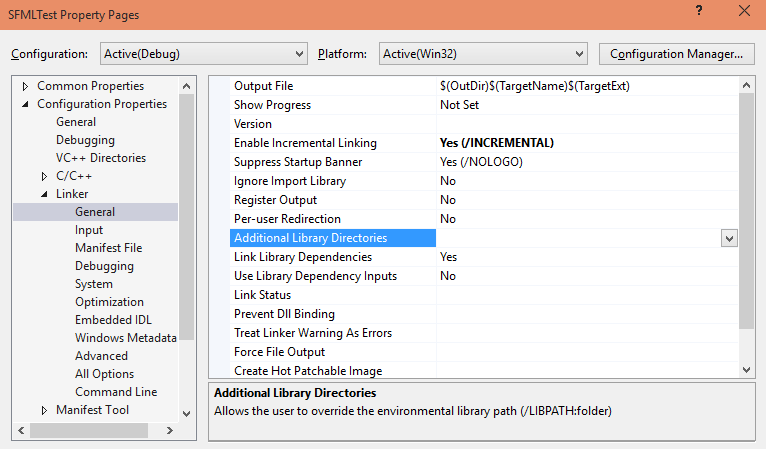Open the Linker Command Line page

click(116, 392)
